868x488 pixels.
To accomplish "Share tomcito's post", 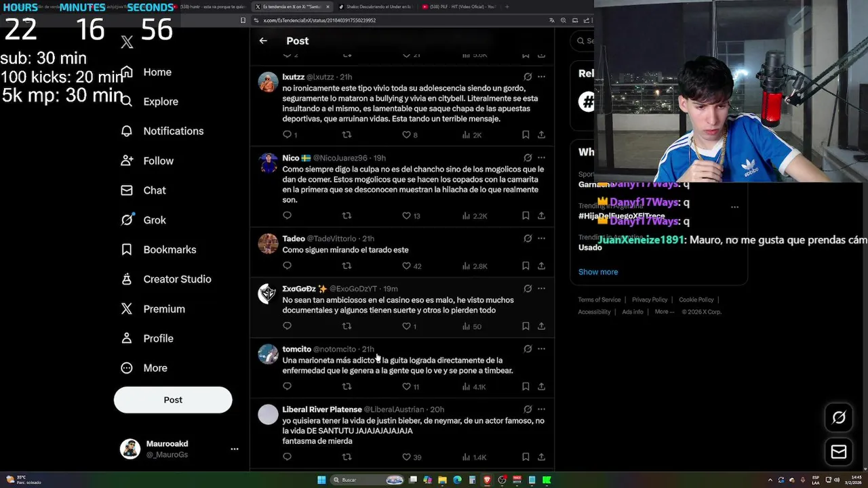I will [x=541, y=386].
